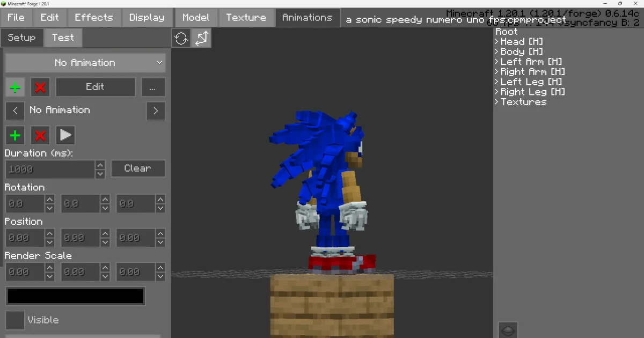Click the round icon below the tree panel
This screenshot has width=644, height=338.
tap(508, 330)
